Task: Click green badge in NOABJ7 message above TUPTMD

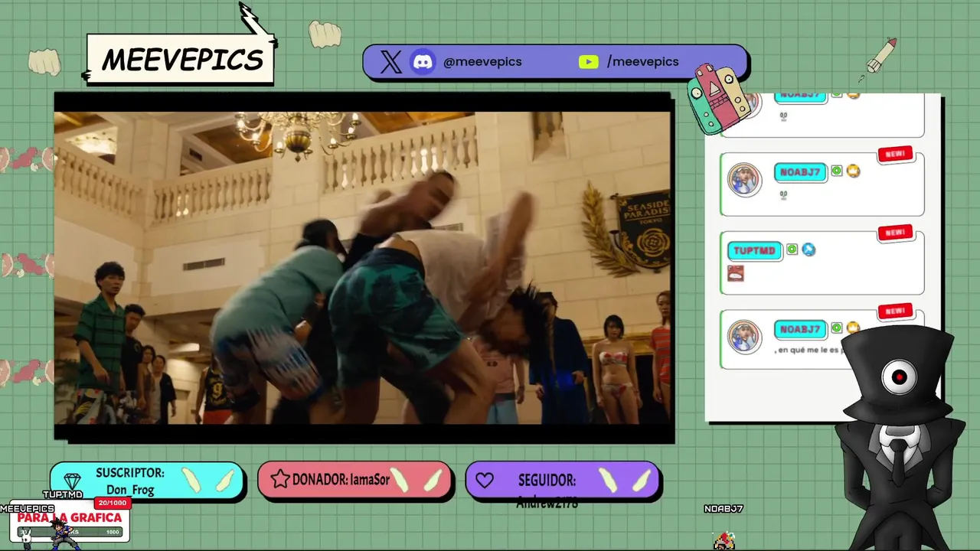Action: tap(837, 171)
